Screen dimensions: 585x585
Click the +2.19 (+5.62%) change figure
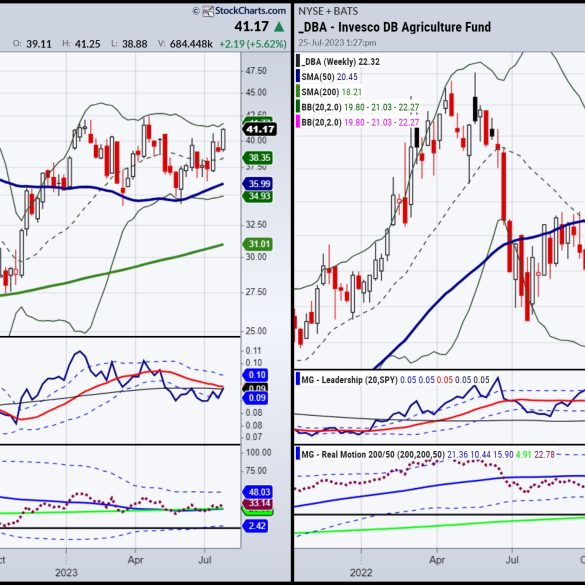point(253,44)
